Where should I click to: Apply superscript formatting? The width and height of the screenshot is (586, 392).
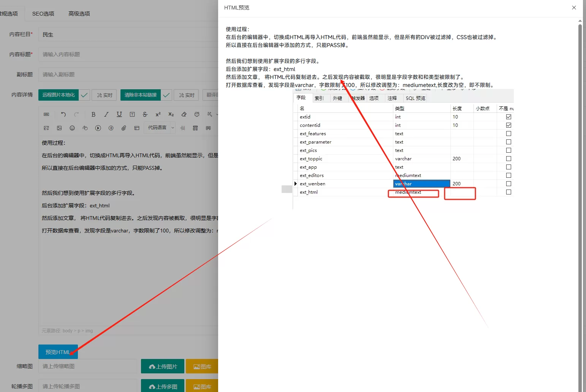[x=158, y=114]
